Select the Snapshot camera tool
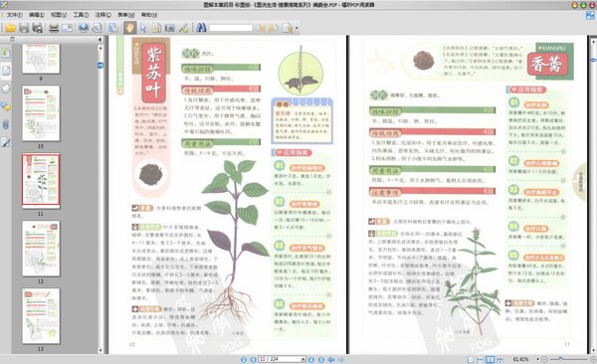Screen dimensions: 597x364 (170, 28)
